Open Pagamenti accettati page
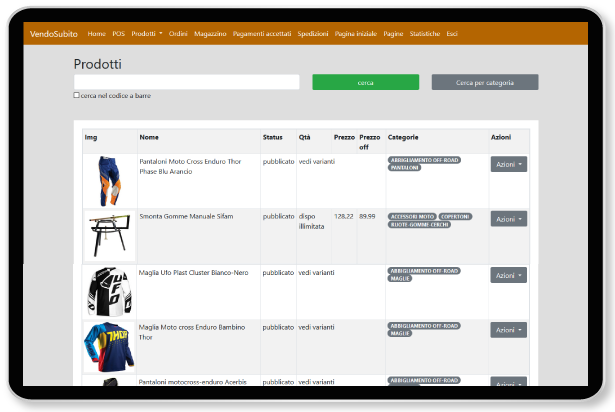 (x=262, y=34)
